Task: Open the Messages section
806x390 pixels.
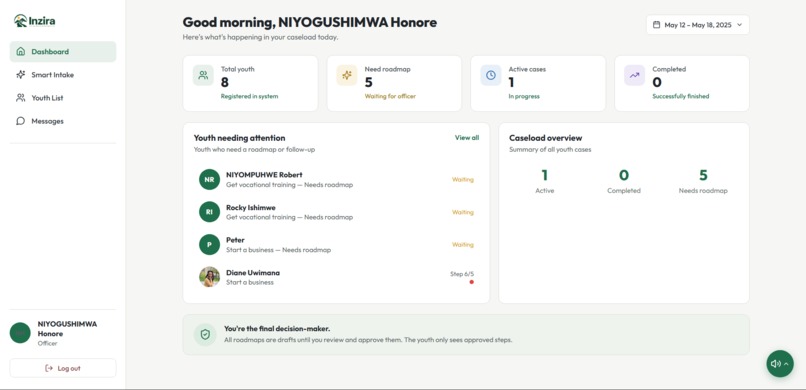Action: 63,121
